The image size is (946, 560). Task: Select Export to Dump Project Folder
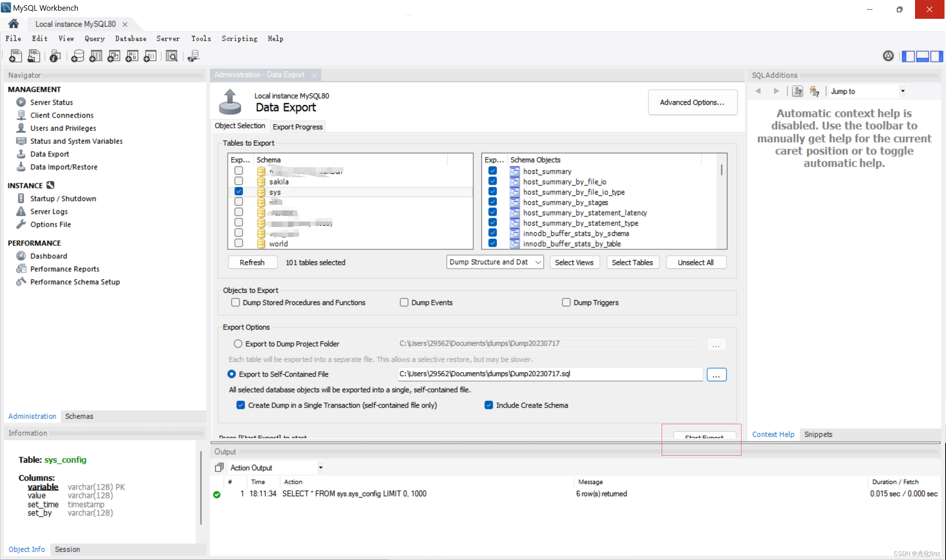(x=238, y=344)
